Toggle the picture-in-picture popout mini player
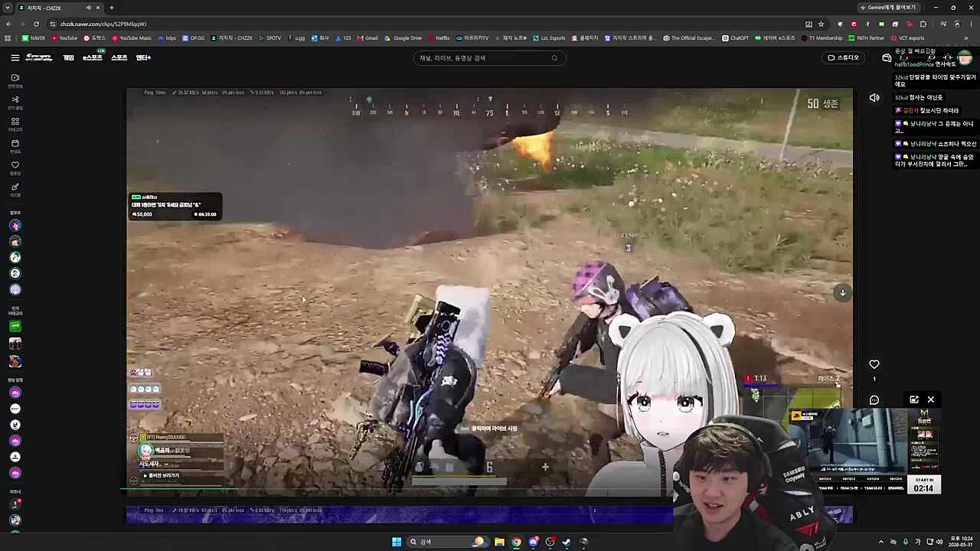The image size is (980, 551). click(x=914, y=399)
